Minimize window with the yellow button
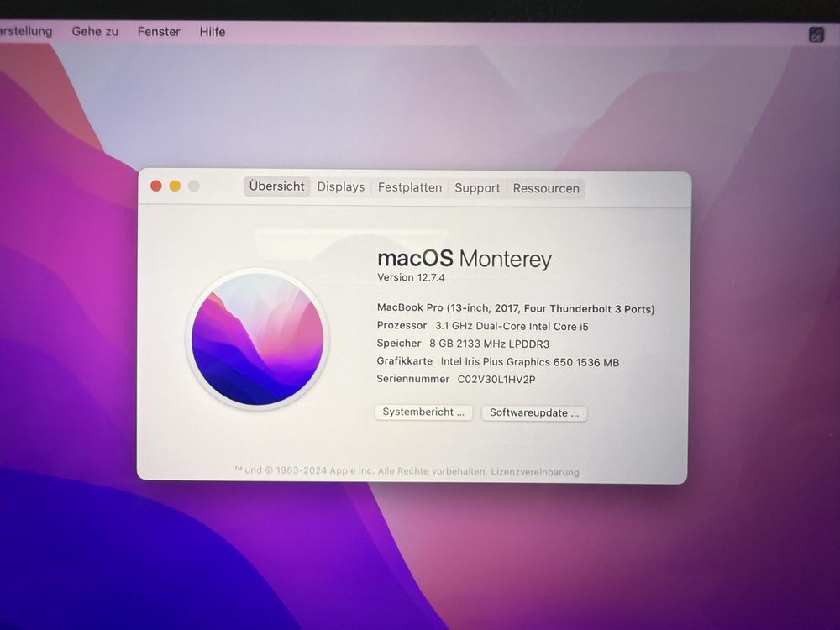 tap(175, 186)
